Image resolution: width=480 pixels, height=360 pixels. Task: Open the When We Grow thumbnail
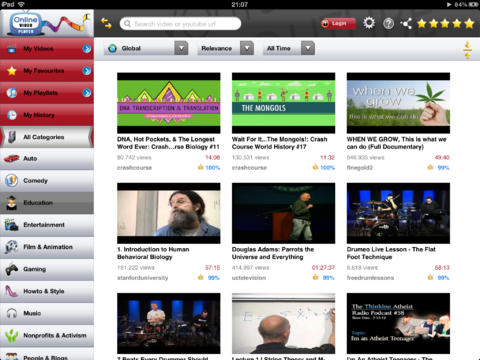[x=398, y=103]
